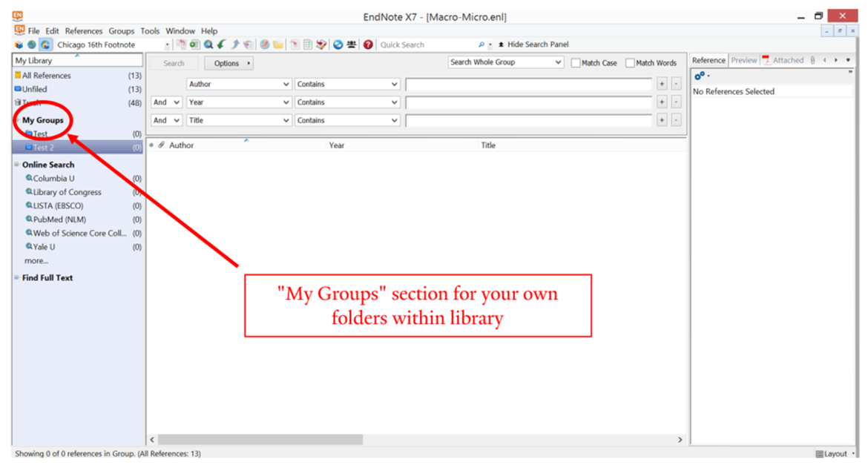Screen dimensions: 868x465
Task: Click plus button on the Author search row
Action: (x=662, y=84)
